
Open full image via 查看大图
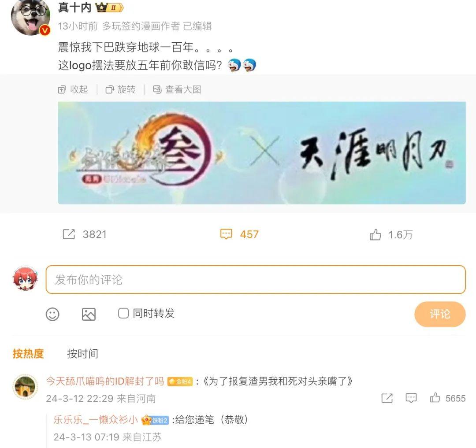pos(177,89)
